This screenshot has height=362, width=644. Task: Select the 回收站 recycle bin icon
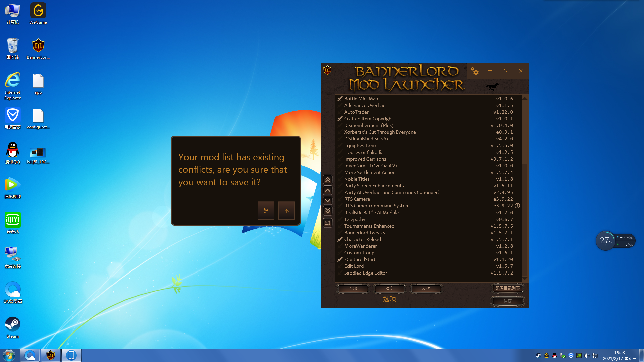[13, 49]
